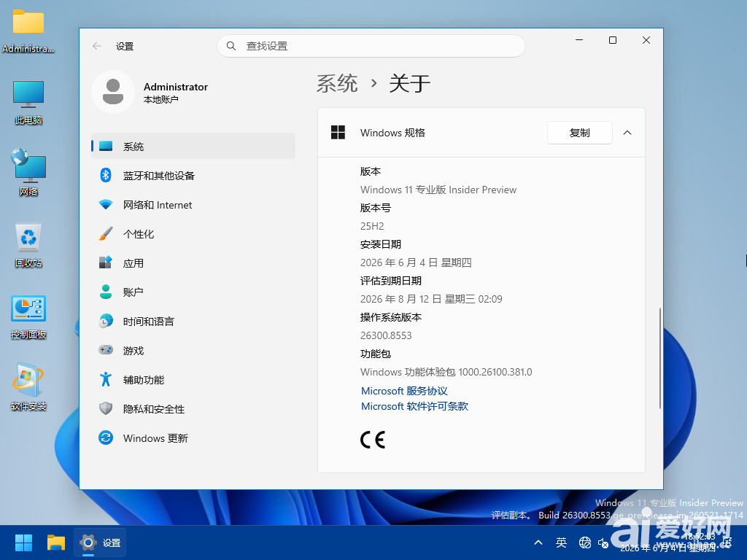
Task: Select the 软件安装 desktop icon
Action: coord(28,388)
